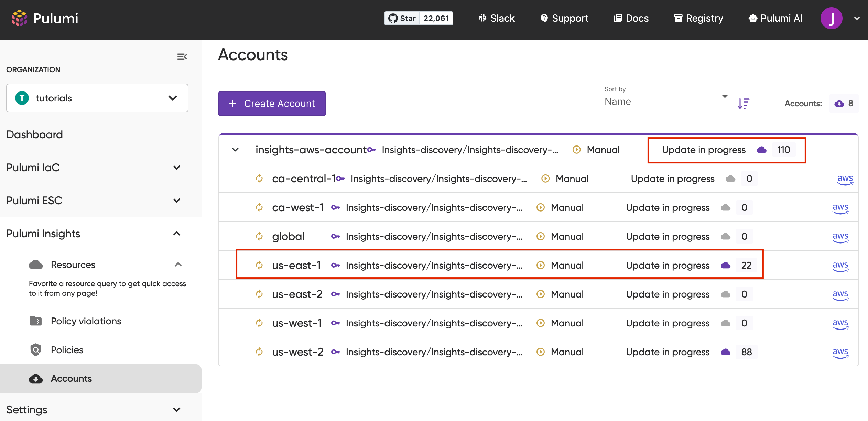Click the us-east-2 account row name
Viewport: 868px width, 421px height.
click(x=297, y=294)
